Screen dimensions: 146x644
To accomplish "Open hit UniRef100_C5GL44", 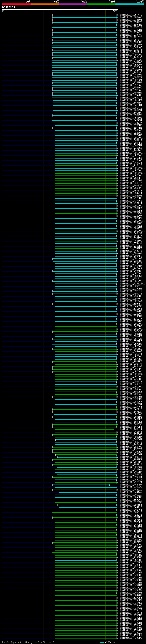I will (131, 535).
